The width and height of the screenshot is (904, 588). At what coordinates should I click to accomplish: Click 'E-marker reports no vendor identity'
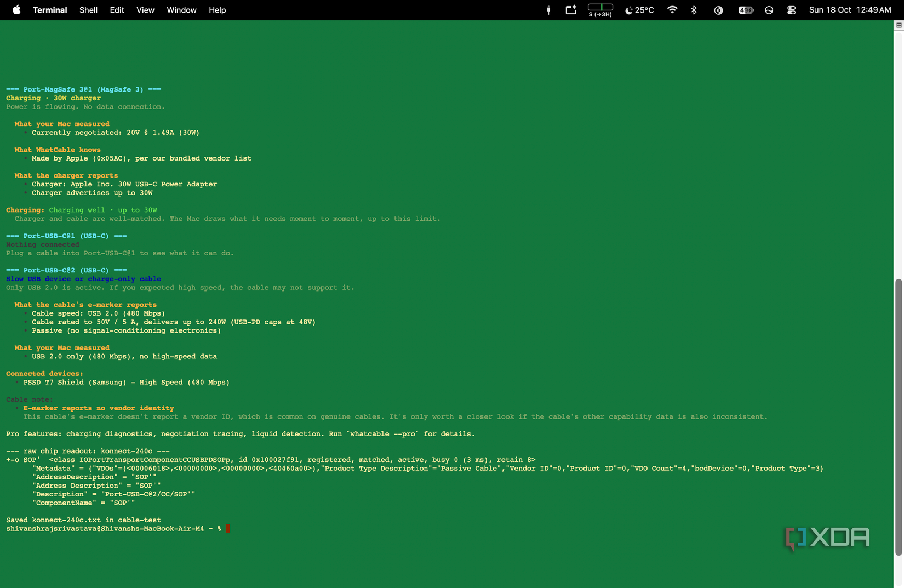point(98,408)
